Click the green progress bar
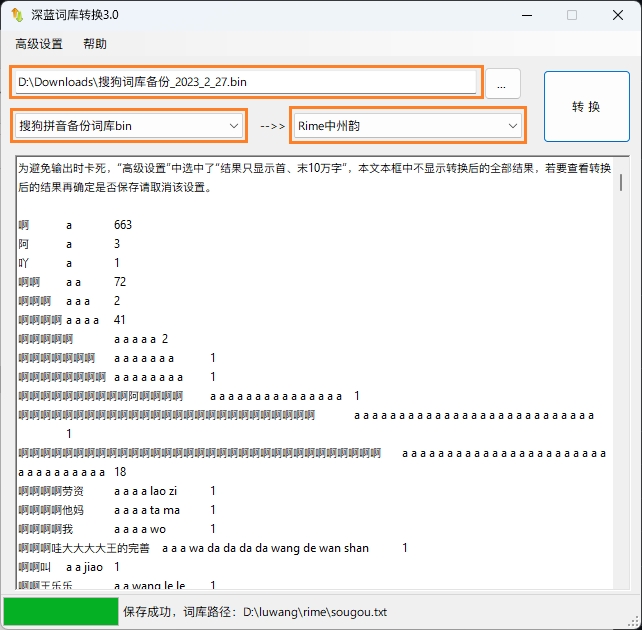The image size is (642, 630). pyautogui.click(x=61, y=611)
